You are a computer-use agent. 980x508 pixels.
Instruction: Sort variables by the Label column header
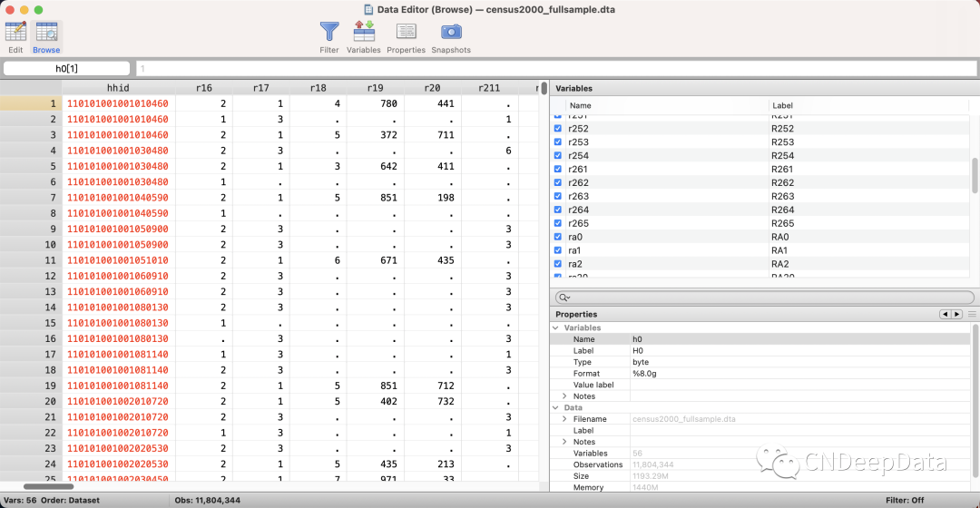868,105
